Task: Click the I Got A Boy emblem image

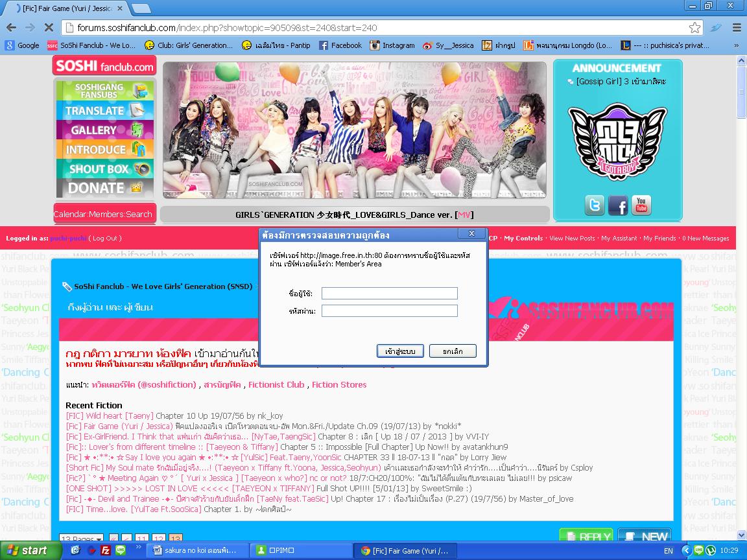Action: point(617,141)
